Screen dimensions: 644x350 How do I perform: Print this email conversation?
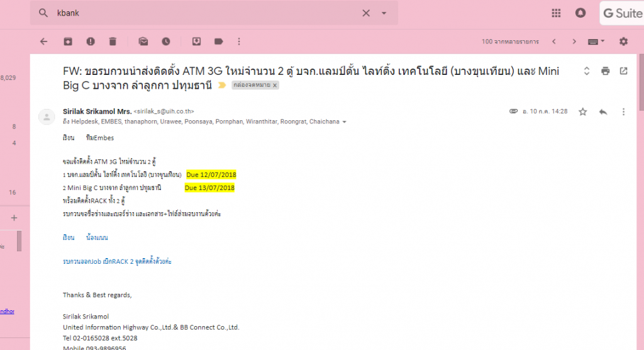pyautogui.click(x=606, y=71)
